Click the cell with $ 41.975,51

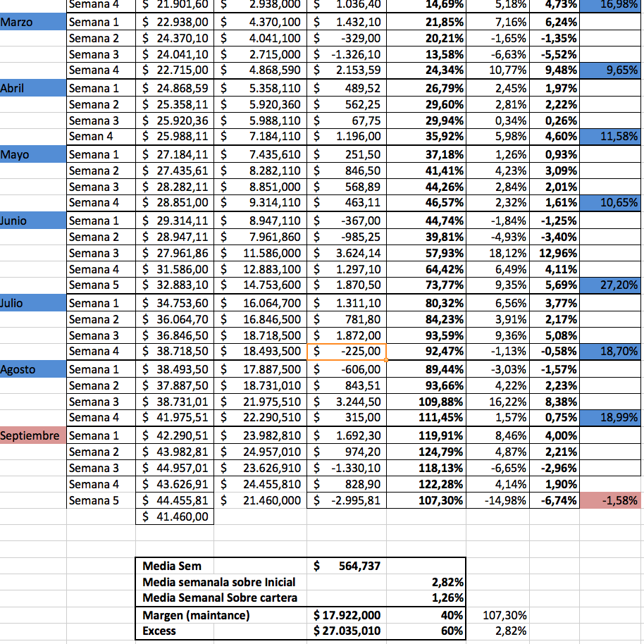click(x=175, y=418)
